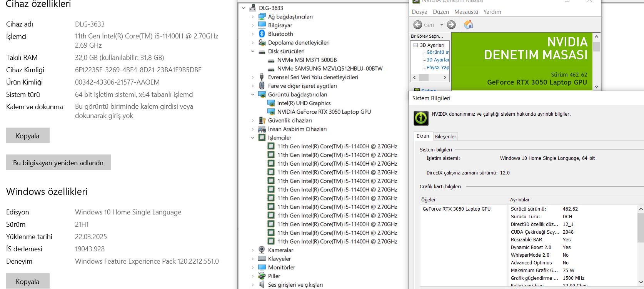The height and width of the screenshot is (289, 644).
Task: Click the down arrow of the NVIDIA banner scrollbar
Action: 597,87
